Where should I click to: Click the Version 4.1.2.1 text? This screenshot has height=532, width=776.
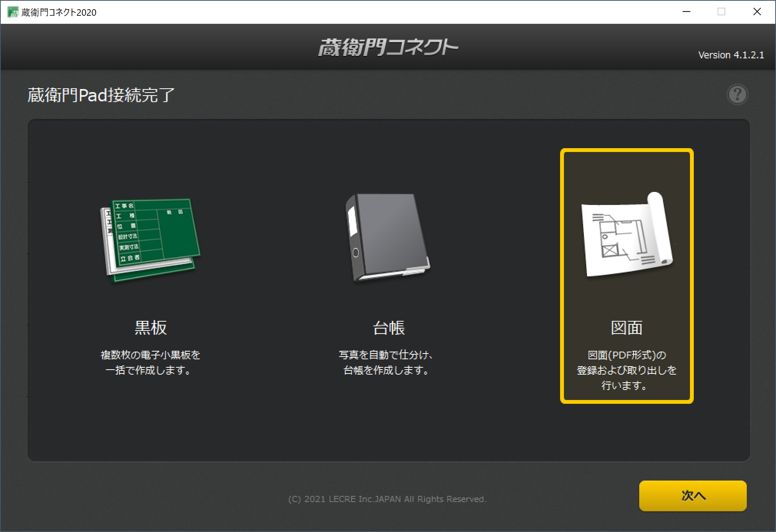[731, 55]
